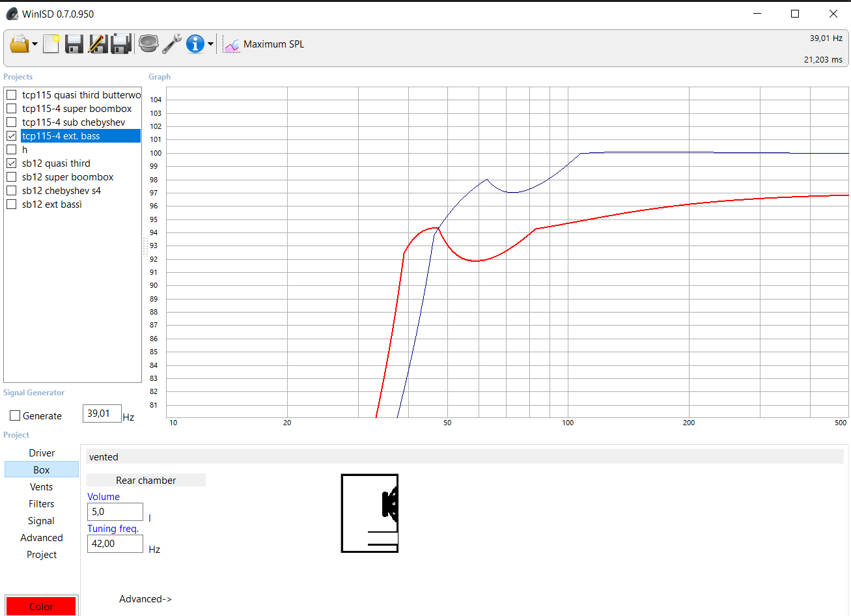
Task: Tick the tcp115-4 sub chebyshev checkbox
Action: coord(11,122)
